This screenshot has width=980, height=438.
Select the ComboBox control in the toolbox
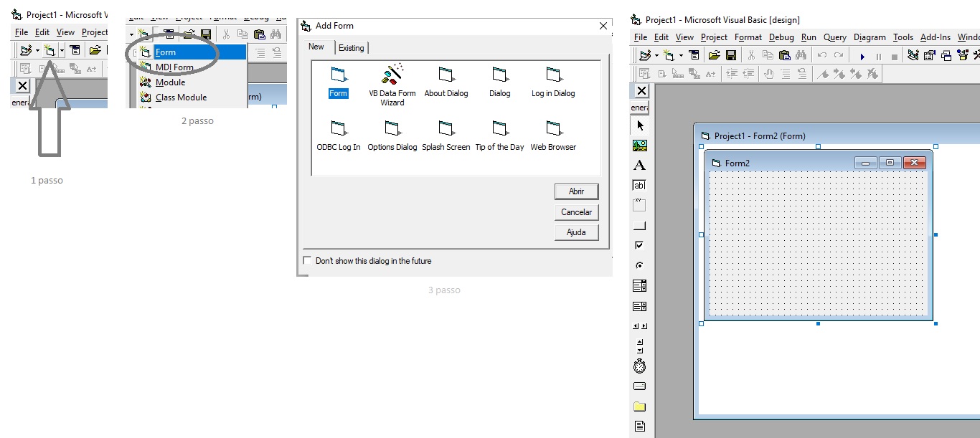pyautogui.click(x=639, y=286)
